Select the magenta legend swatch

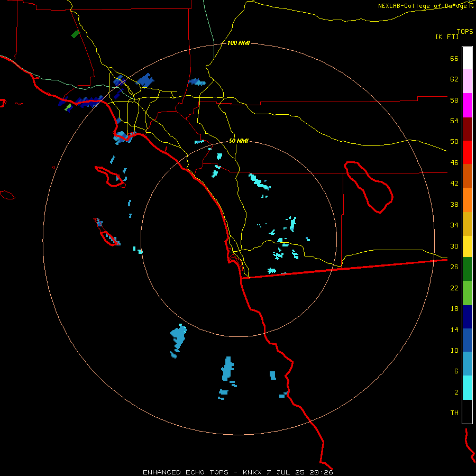[x=467, y=105]
